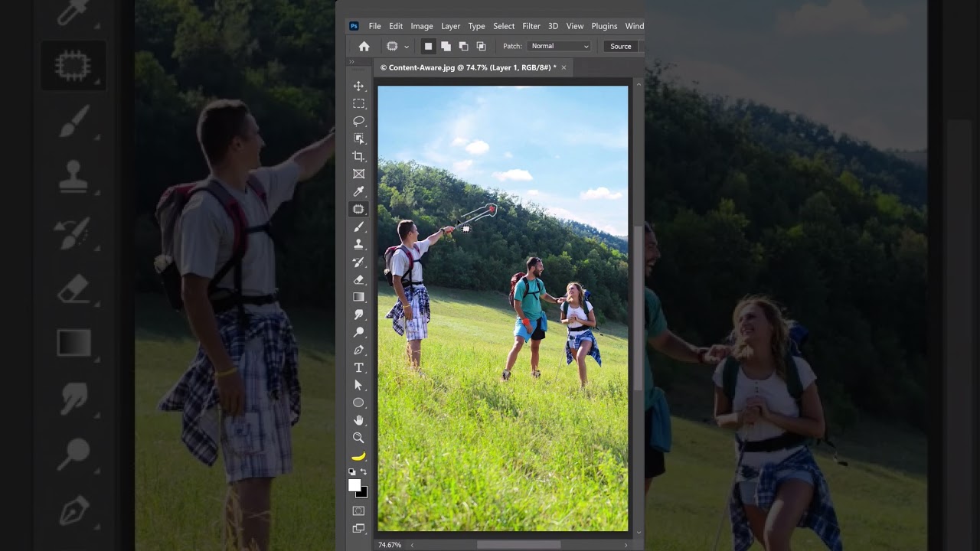Enable Add to Selection mode
Screen dimensions: 980x551
tap(446, 46)
